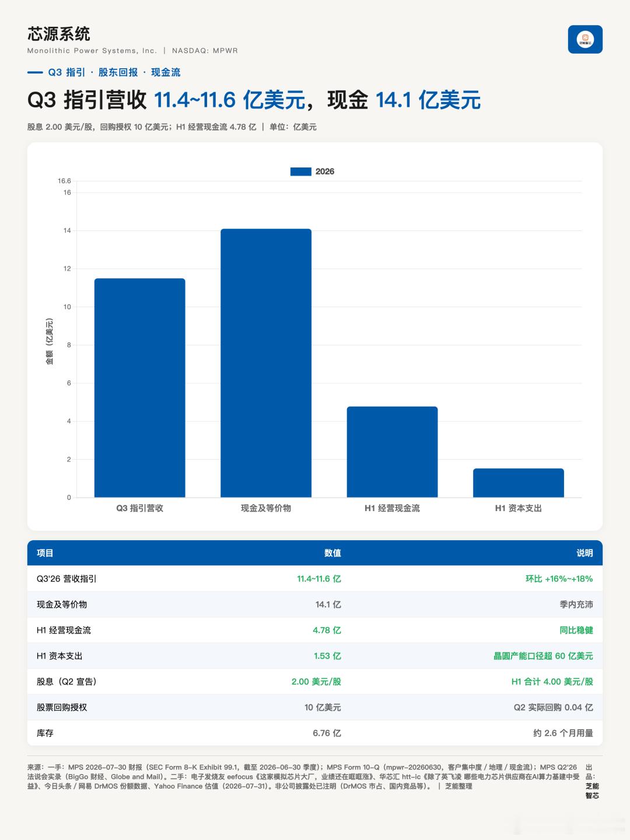The width and height of the screenshot is (630, 840).
Task: Click the table value 11.4~11.6 亿
Action: (x=319, y=579)
